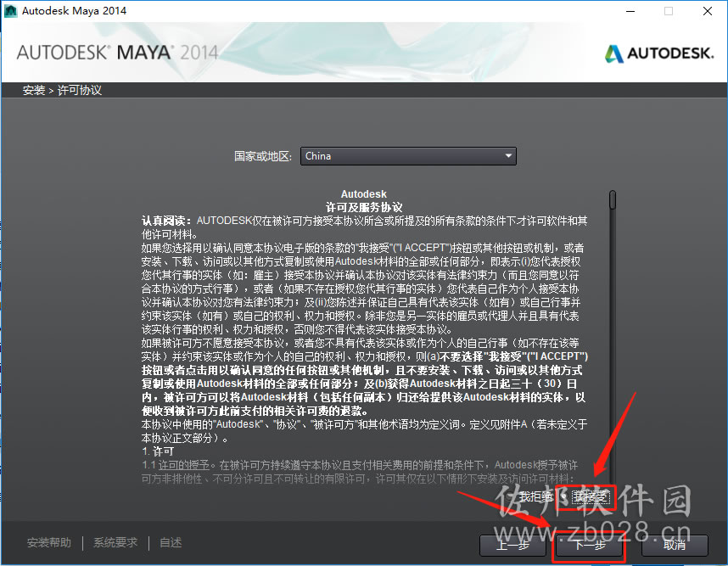Screen dimensions: 728x566
Task: Click the 许可及服务协议 heading text
Action: tap(363, 207)
